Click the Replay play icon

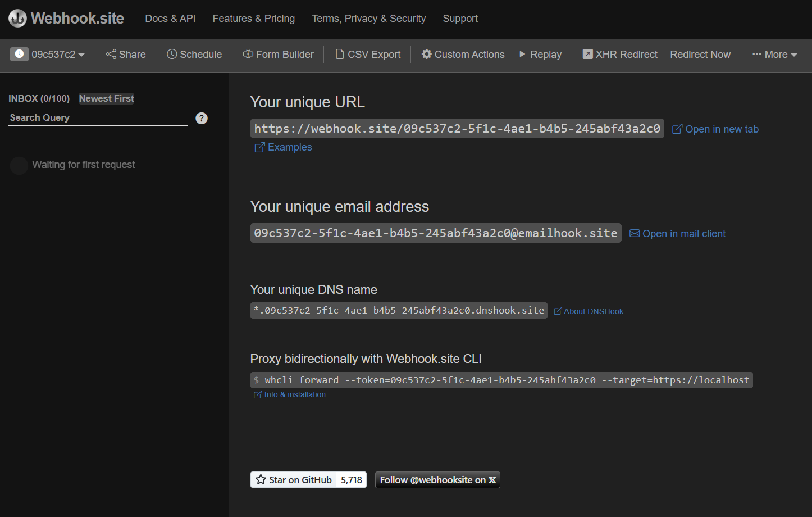[x=522, y=54]
